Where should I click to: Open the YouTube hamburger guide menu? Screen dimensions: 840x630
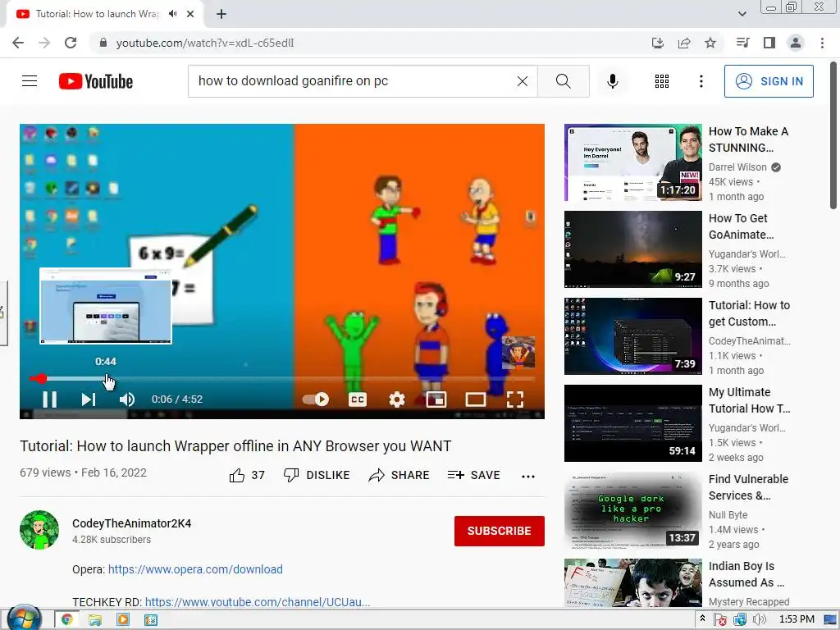pyautogui.click(x=30, y=81)
